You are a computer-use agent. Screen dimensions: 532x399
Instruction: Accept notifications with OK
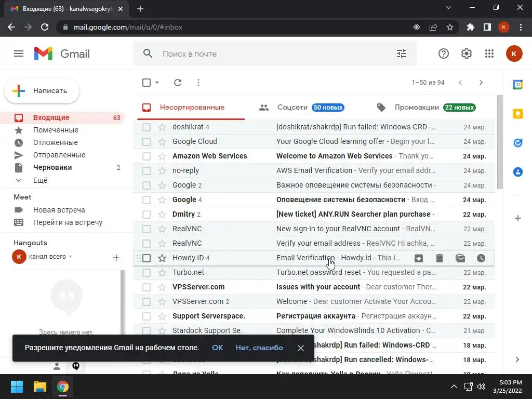(x=218, y=348)
